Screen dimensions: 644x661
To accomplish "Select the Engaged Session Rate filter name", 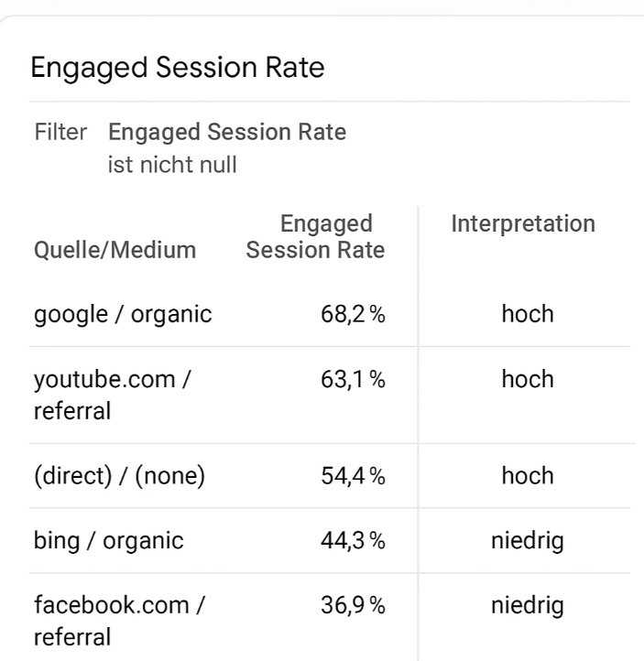I will click(227, 132).
